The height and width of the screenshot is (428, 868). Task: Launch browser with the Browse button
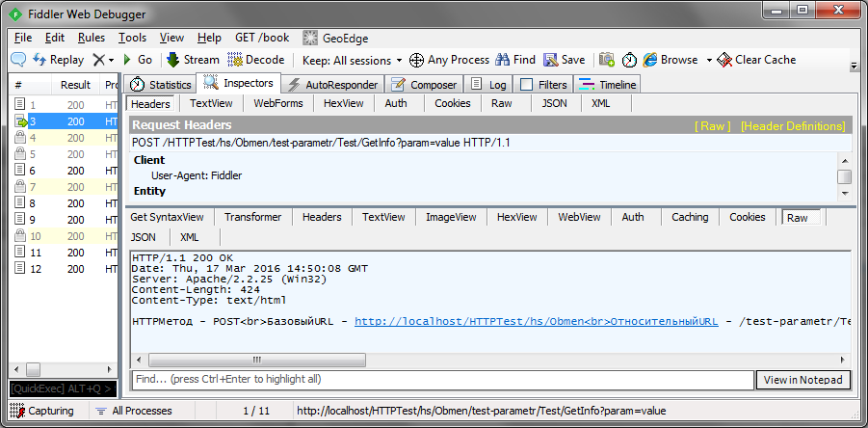[x=671, y=60]
